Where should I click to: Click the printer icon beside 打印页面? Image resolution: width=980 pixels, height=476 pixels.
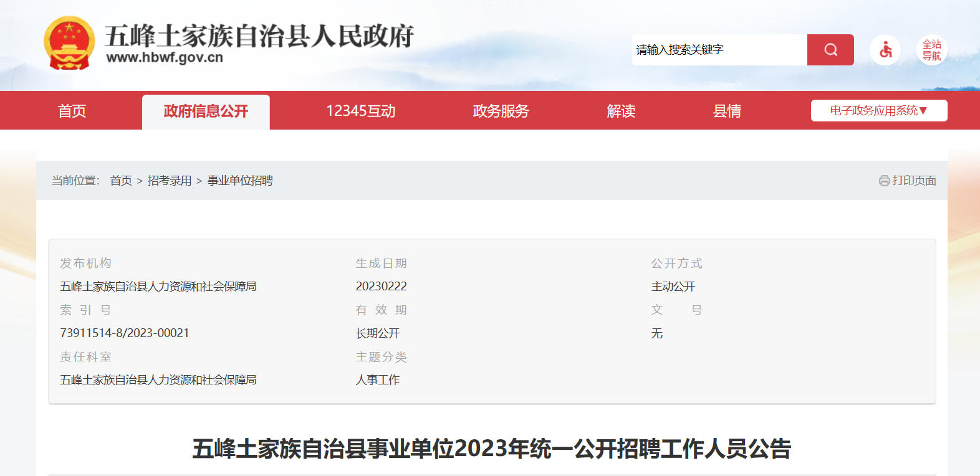click(x=884, y=181)
